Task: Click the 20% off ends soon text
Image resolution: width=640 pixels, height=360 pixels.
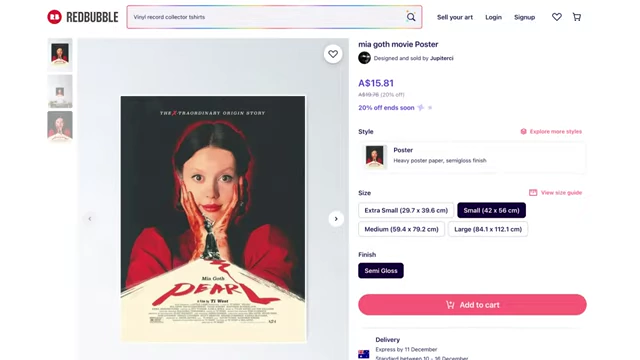Action: pos(386,108)
